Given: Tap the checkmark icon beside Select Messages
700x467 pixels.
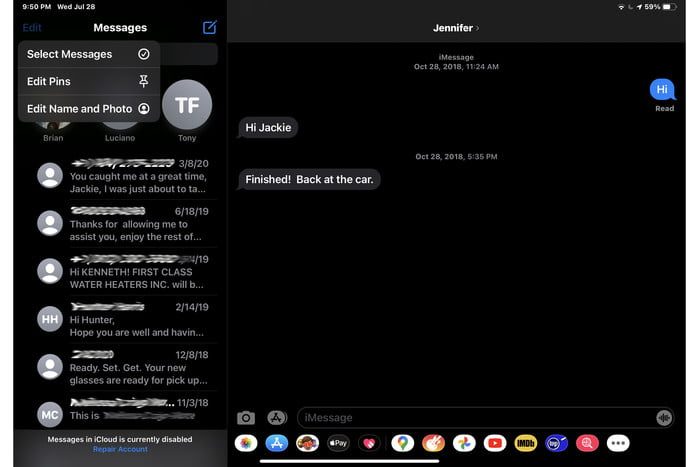Looking at the screenshot, I should [x=144, y=54].
